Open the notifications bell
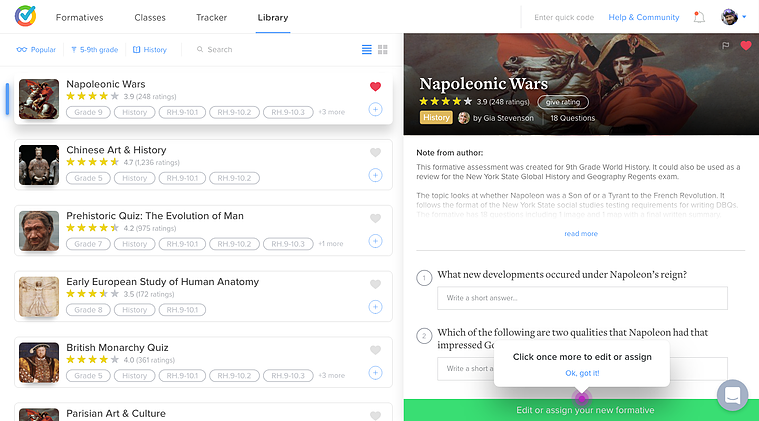759x421 pixels. (x=699, y=17)
